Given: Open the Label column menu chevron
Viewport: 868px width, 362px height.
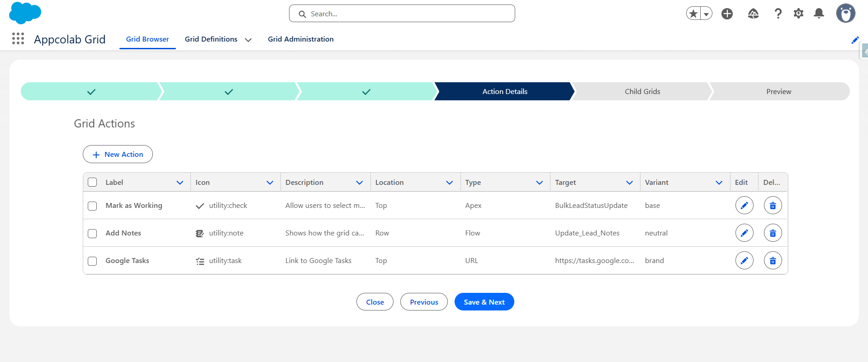Looking at the screenshot, I should [180, 183].
